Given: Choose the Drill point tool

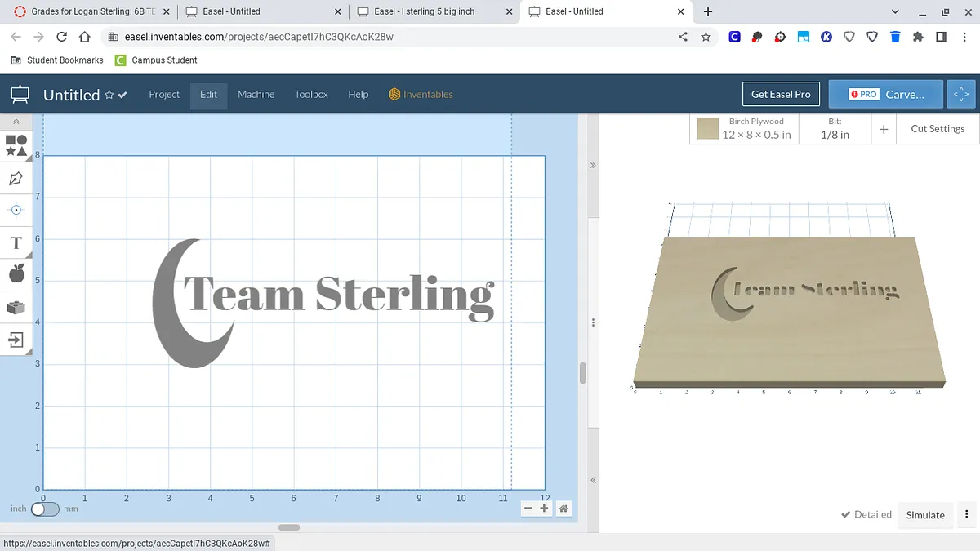Looking at the screenshot, I should coord(16,210).
